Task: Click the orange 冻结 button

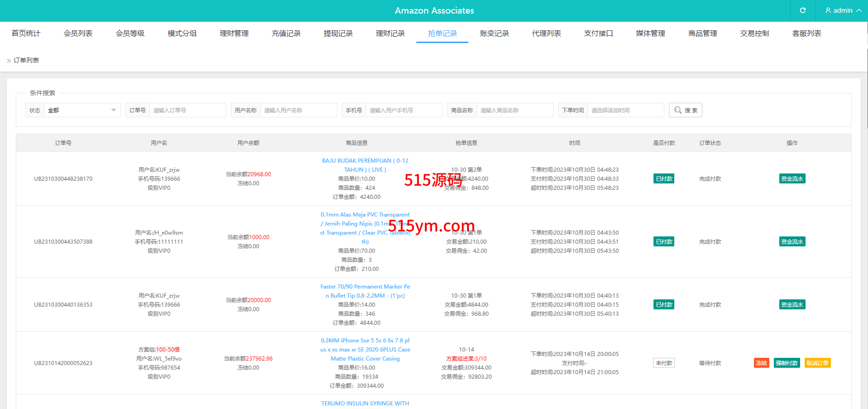Action: [761, 363]
